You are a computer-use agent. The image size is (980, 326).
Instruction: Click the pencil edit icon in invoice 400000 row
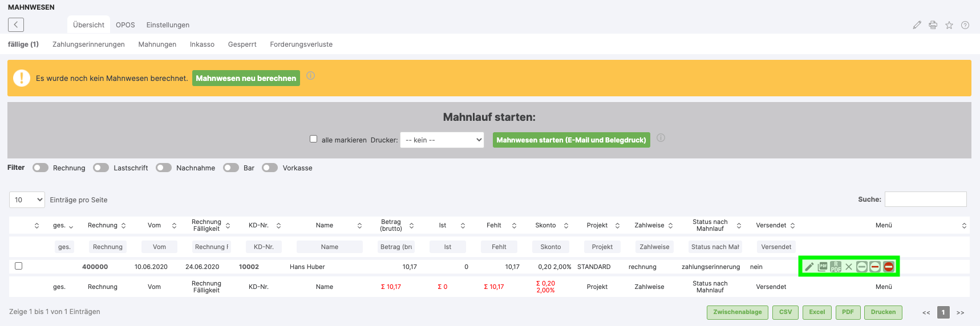point(809,267)
